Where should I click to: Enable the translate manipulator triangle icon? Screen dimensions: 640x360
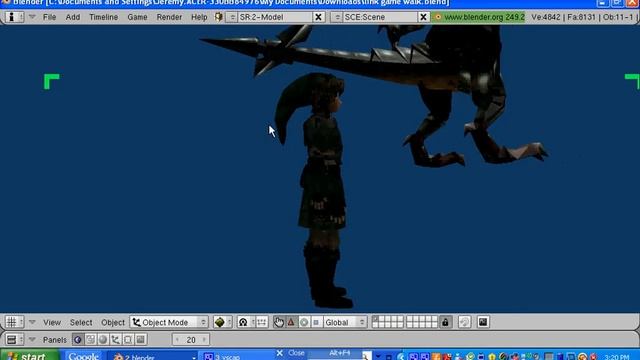[x=291, y=322]
